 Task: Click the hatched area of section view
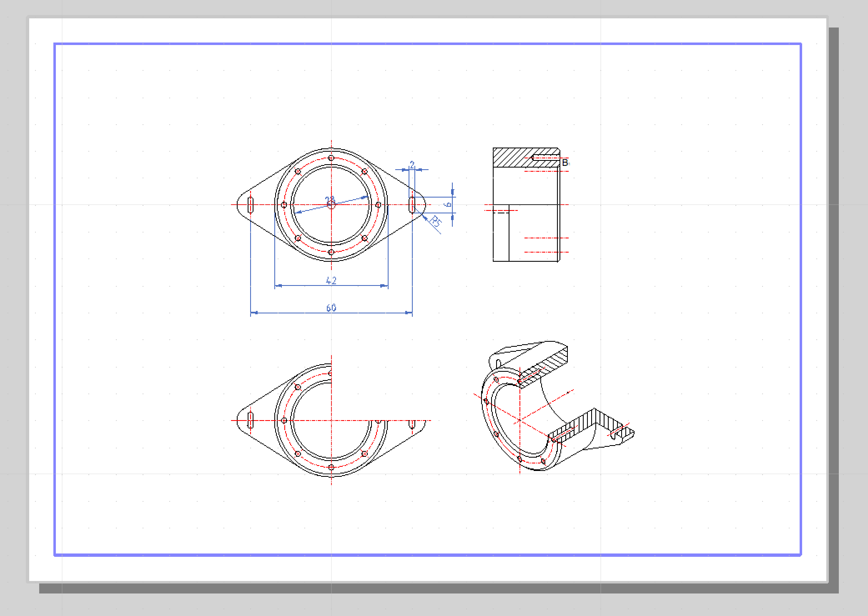[511, 158]
